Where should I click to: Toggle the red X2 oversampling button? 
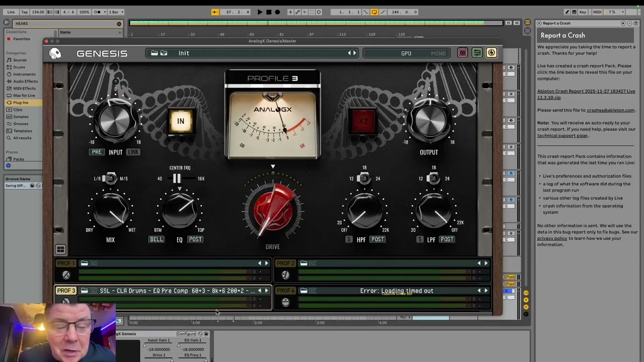point(363,121)
